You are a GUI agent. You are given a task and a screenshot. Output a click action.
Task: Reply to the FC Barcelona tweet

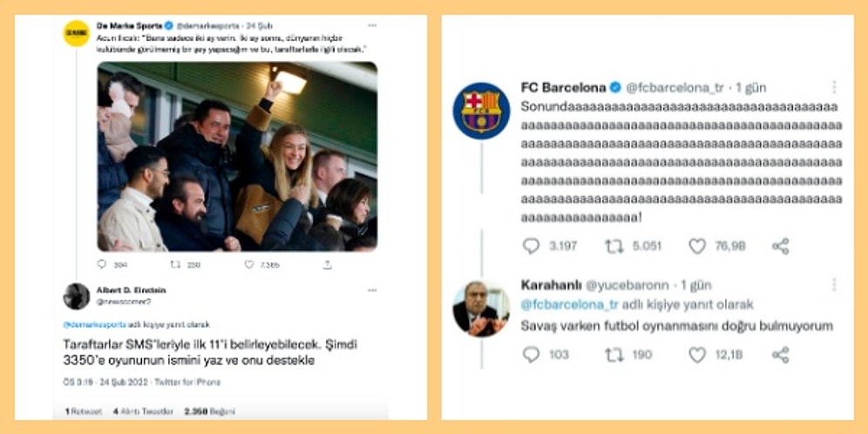coord(531,247)
